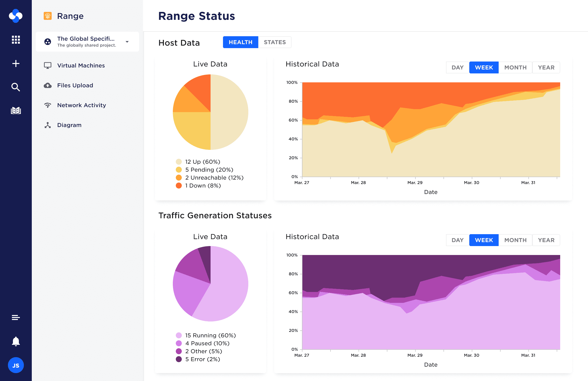Click the plus create icon
This screenshot has width=588, height=381.
tap(16, 63)
